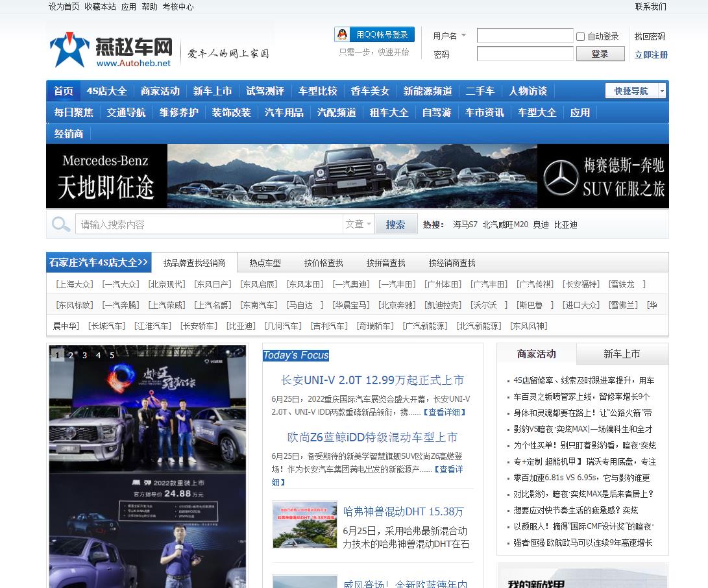Click 收藏本站 in the top bar

tap(100, 6)
